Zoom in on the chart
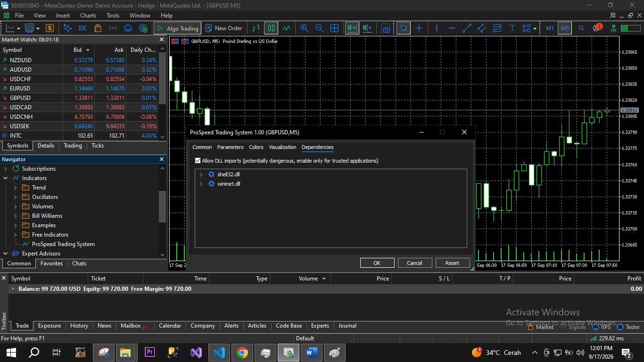The height and width of the screenshot is (362, 644). pyautogui.click(x=304, y=28)
